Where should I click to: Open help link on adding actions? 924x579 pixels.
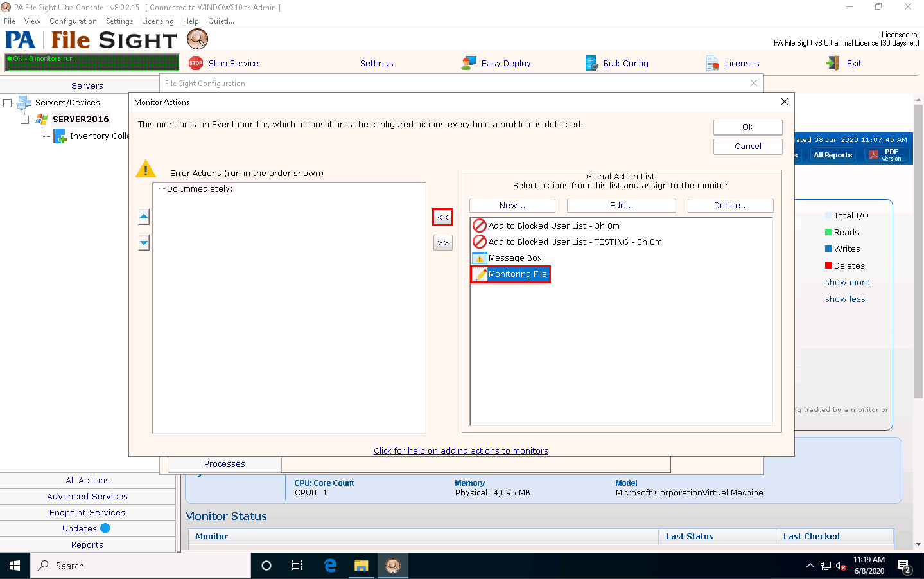tap(461, 451)
